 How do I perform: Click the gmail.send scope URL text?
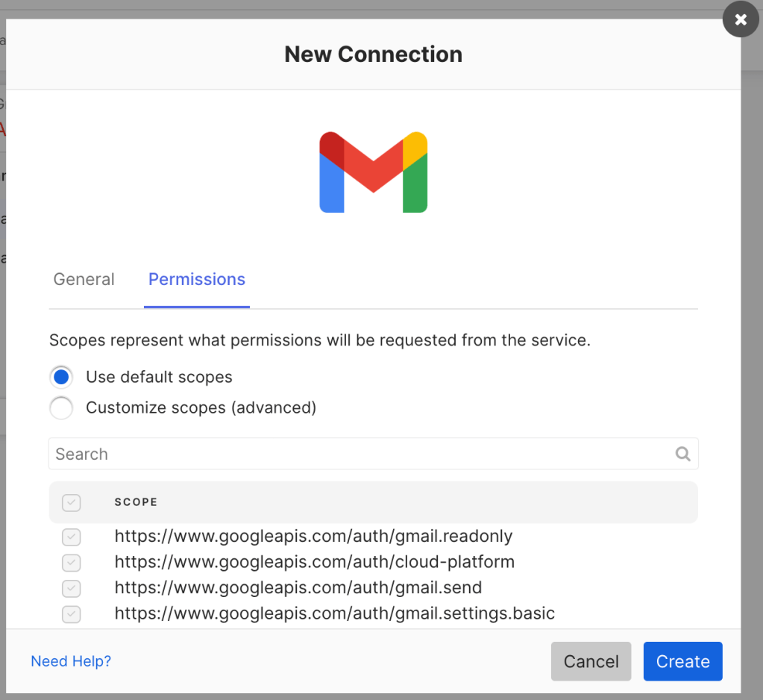click(297, 588)
